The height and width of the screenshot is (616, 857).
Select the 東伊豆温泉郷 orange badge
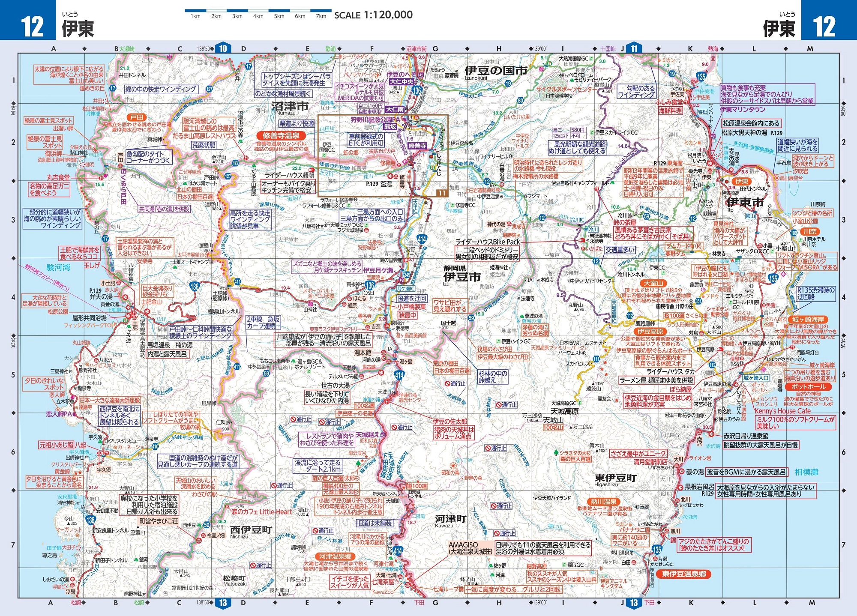pos(683,574)
